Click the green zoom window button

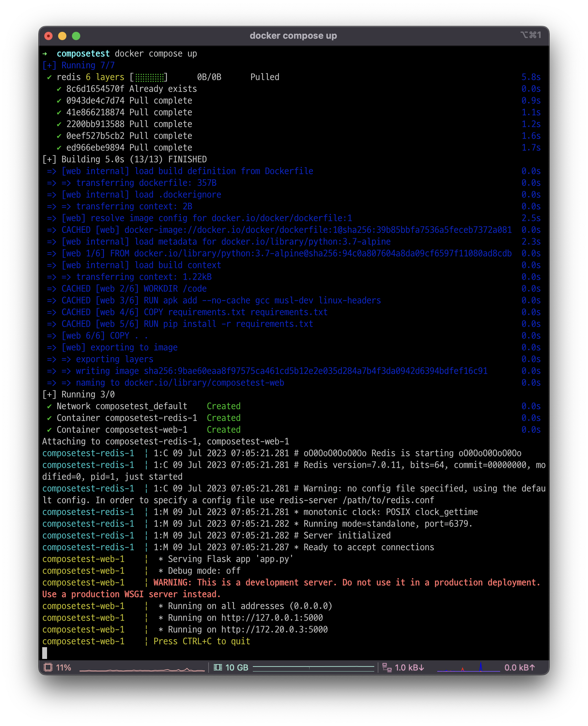[x=76, y=36]
